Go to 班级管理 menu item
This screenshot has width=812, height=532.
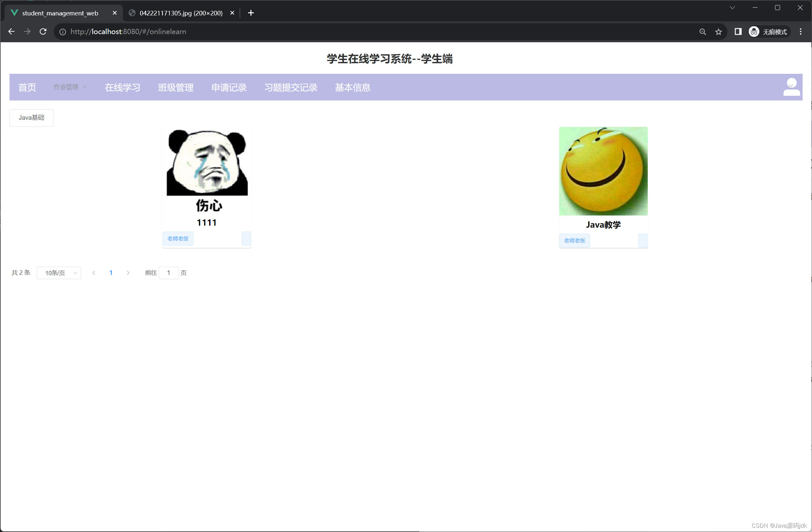pyautogui.click(x=176, y=88)
